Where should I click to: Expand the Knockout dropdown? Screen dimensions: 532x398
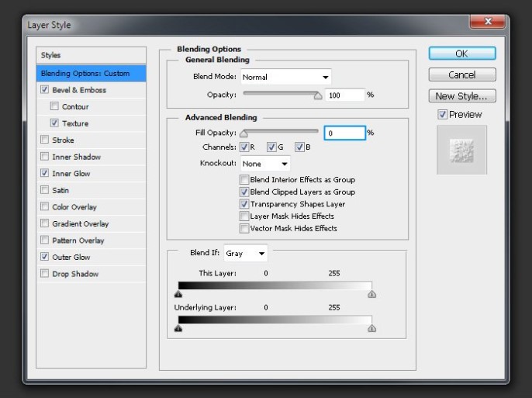click(264, 164)
